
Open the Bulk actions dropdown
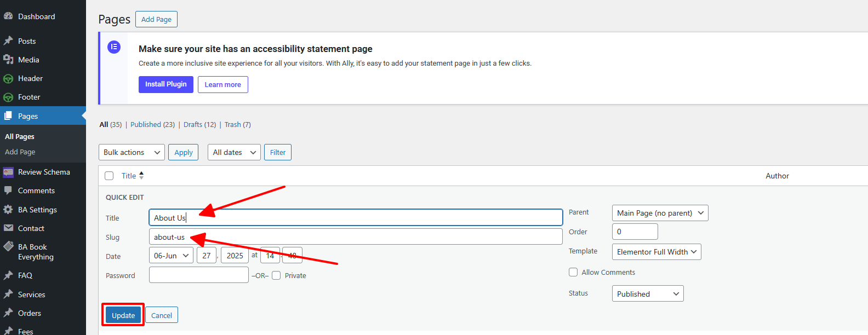pyautogui.click(x=132, y=152)
